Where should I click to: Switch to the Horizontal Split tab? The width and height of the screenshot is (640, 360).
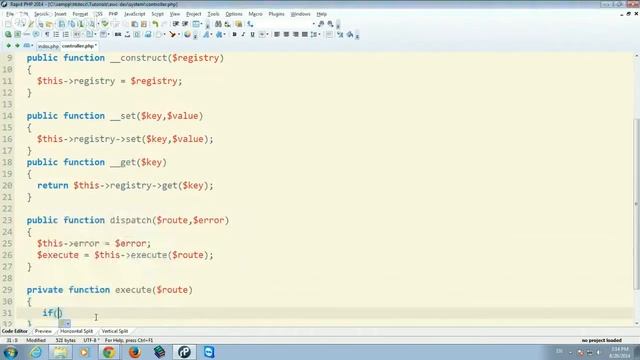coord(76,331)
